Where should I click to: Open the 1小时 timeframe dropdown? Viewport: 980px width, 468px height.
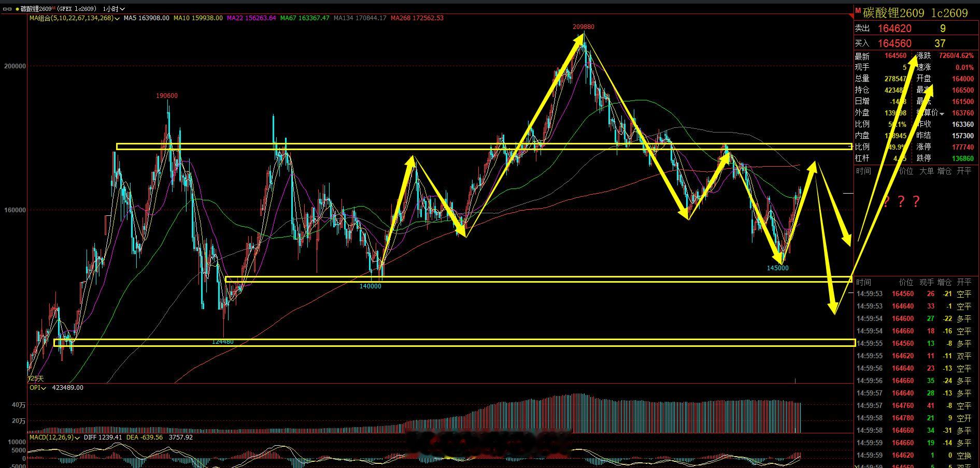click(x=114, y=9)
